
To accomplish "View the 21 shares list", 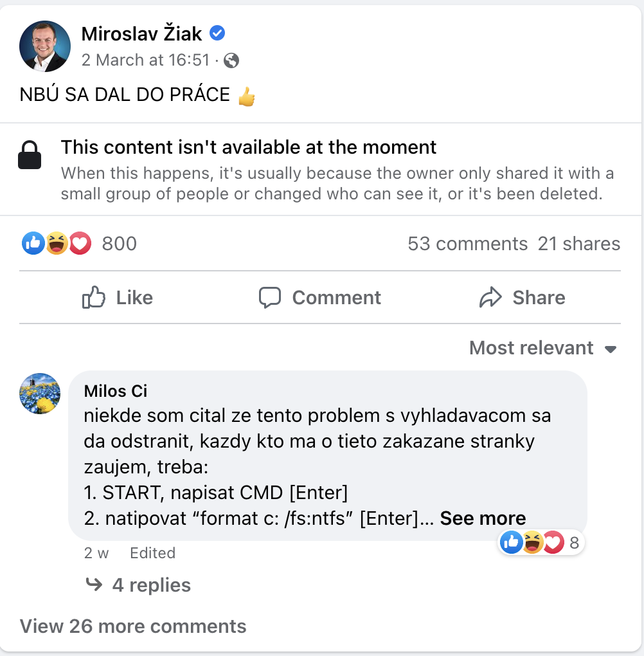I will (x=579, y=244).
